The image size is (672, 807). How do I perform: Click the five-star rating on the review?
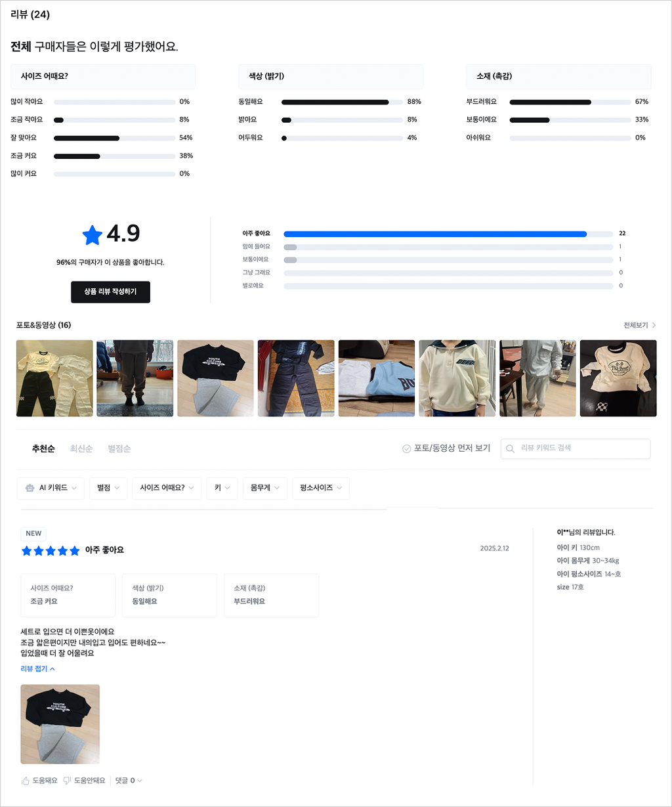point(51,550)
